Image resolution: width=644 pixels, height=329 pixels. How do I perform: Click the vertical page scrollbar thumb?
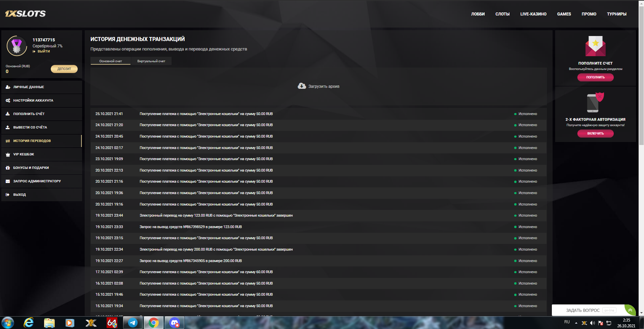click(641, 76)
